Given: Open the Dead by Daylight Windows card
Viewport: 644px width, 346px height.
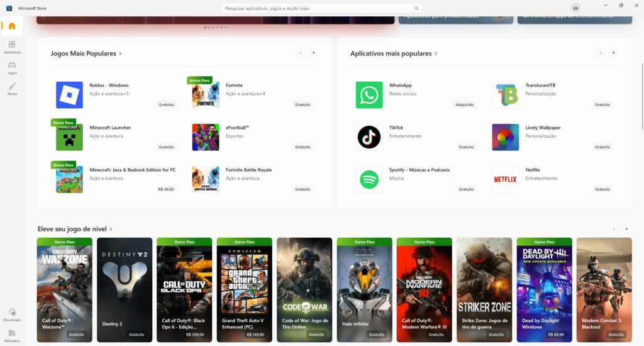Looking at the screenshot, I should [544, 290].
